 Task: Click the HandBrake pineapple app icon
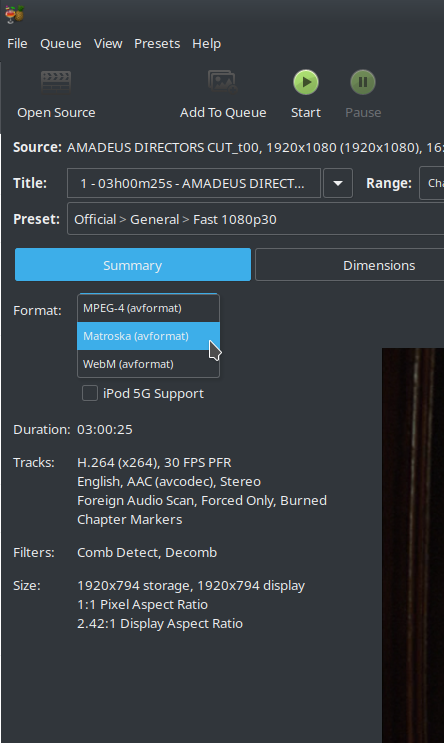point(14,14)
